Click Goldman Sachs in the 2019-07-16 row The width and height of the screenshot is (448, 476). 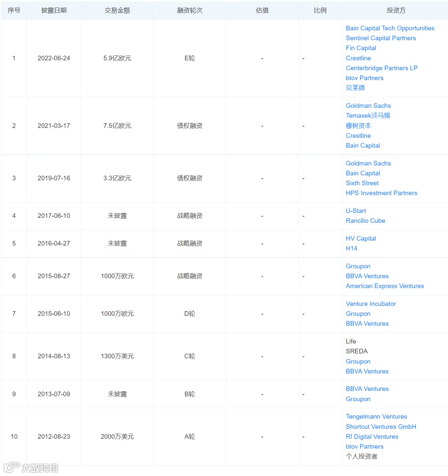point(368,164)
